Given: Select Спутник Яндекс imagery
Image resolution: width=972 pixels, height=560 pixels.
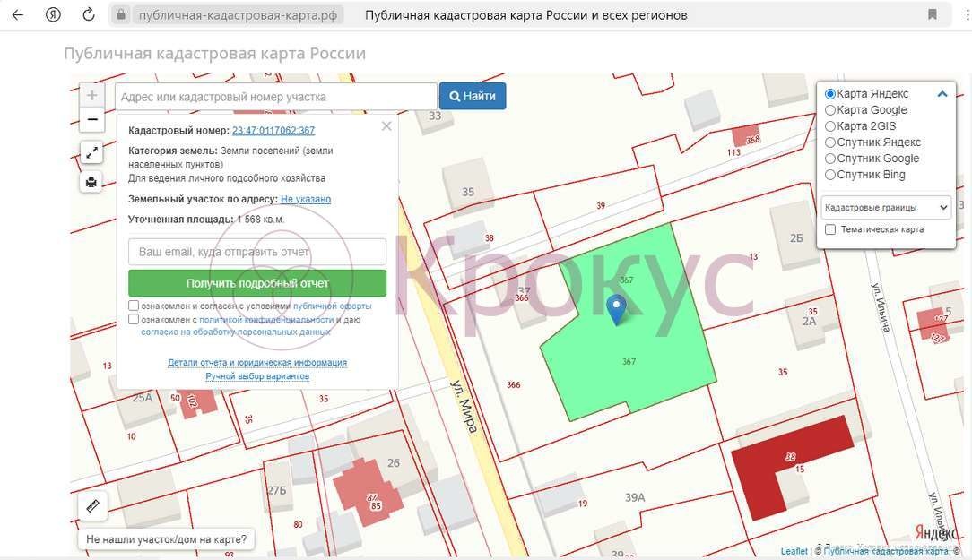Looking at the screenshot, I should click(x=830, y=142).
